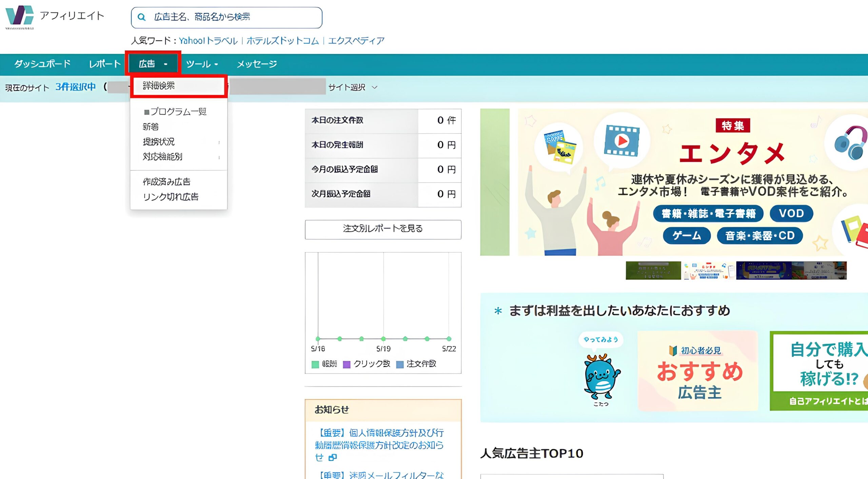This screenshot has height=479, width=868.
Task: Expand the ツール dropdown menu
Action: tap(216, 64)
